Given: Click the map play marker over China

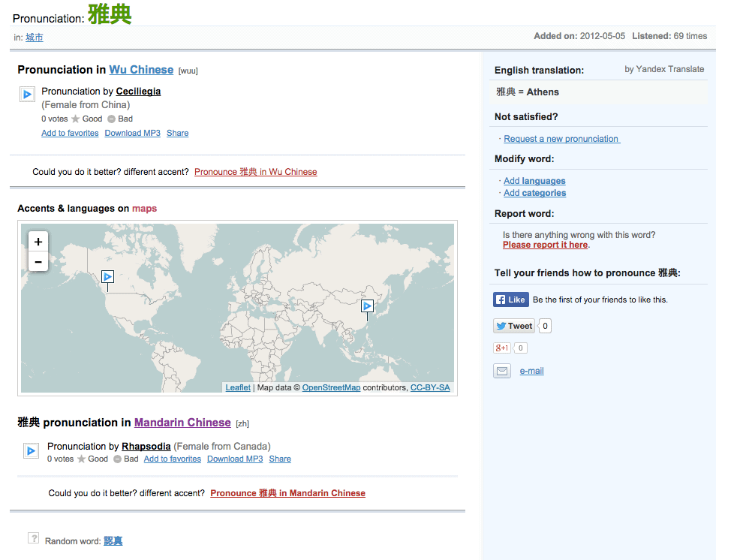Looking at the screenshot, I should (367, 306).
